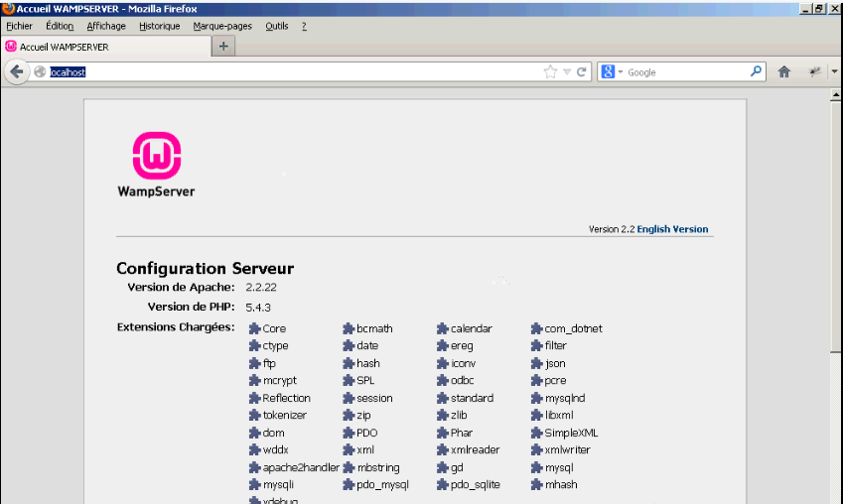843x504 pixels.
Task: Open the Marque-pages menu
Action: (x=222, y=26)
